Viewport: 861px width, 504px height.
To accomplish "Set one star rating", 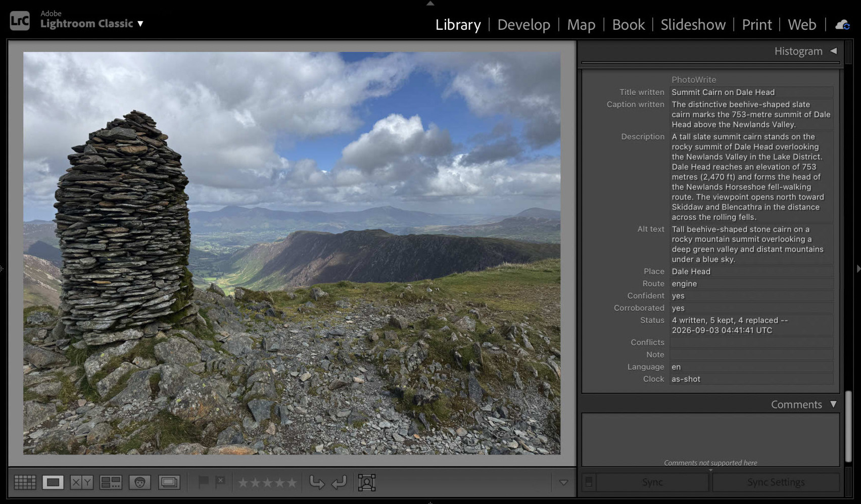I will (243, 483).
